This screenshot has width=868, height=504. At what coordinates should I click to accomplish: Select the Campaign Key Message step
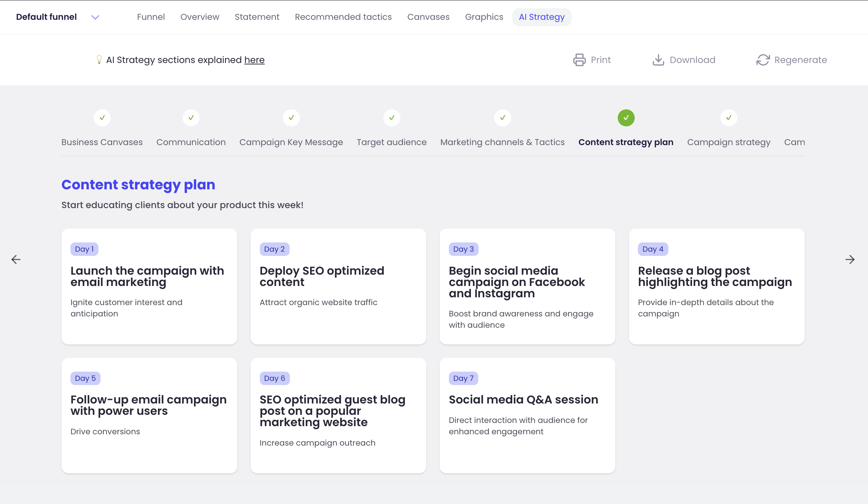[x=291, y=142]
